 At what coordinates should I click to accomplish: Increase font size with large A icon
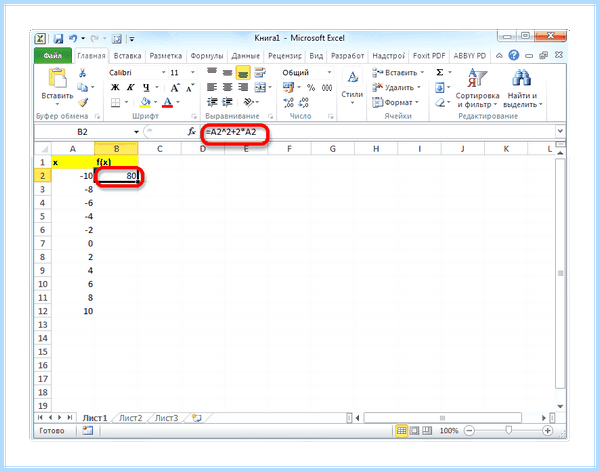[x=175, y=88]
